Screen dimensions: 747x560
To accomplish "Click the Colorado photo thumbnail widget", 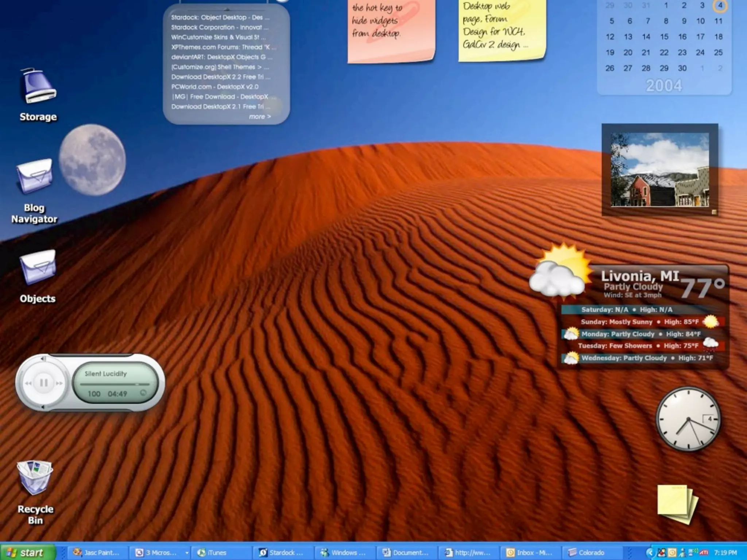I will [660, 170].
